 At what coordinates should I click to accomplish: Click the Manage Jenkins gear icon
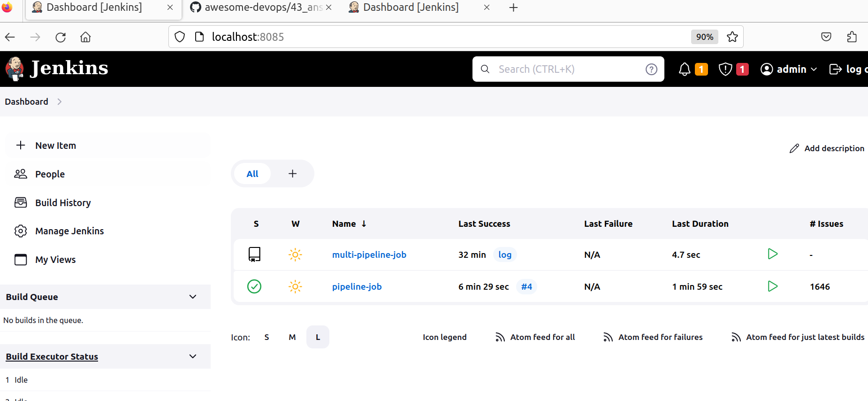click(21, 231)
